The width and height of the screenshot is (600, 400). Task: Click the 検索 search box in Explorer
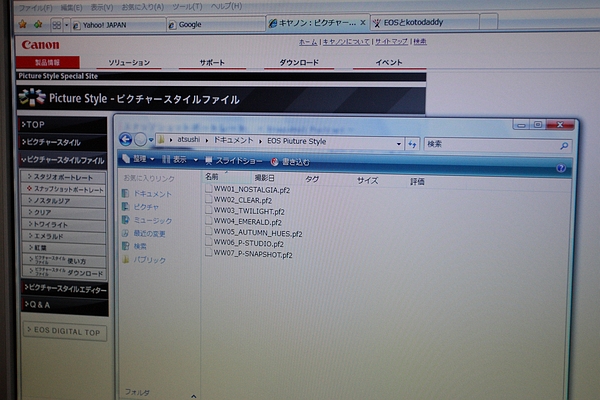click(x=497, y=145)
